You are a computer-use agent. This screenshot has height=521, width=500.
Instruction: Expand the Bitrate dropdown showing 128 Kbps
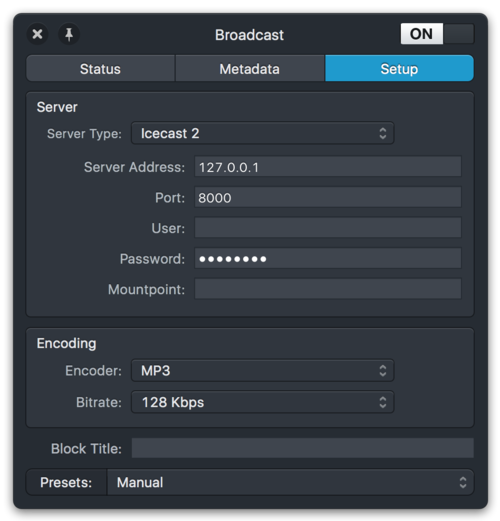[262, 402]
